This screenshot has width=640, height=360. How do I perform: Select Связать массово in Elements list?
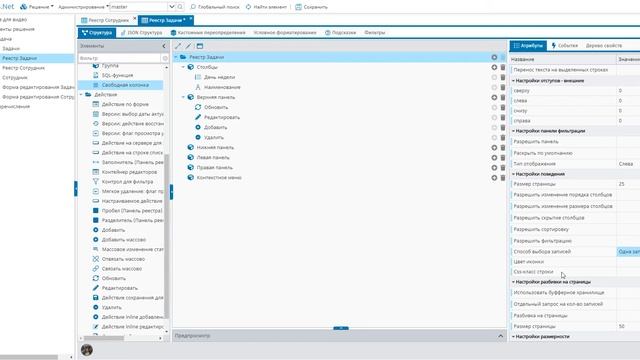coord(122,269)
